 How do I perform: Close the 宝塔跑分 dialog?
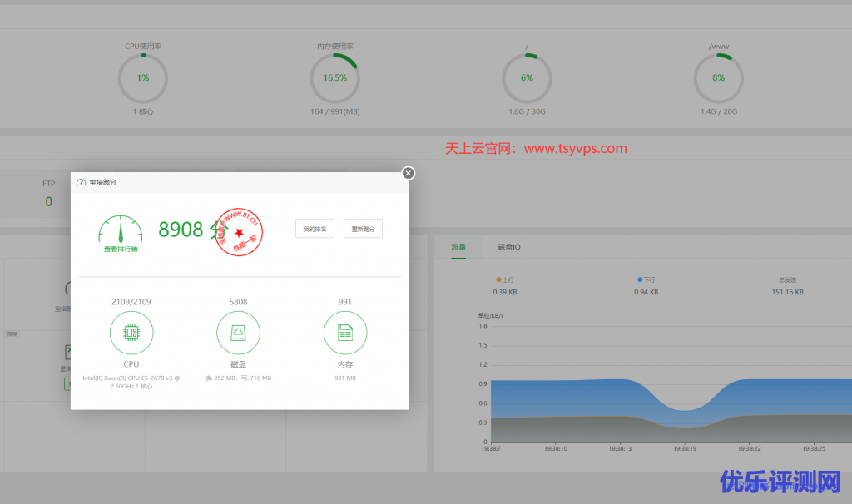(408, 173)
